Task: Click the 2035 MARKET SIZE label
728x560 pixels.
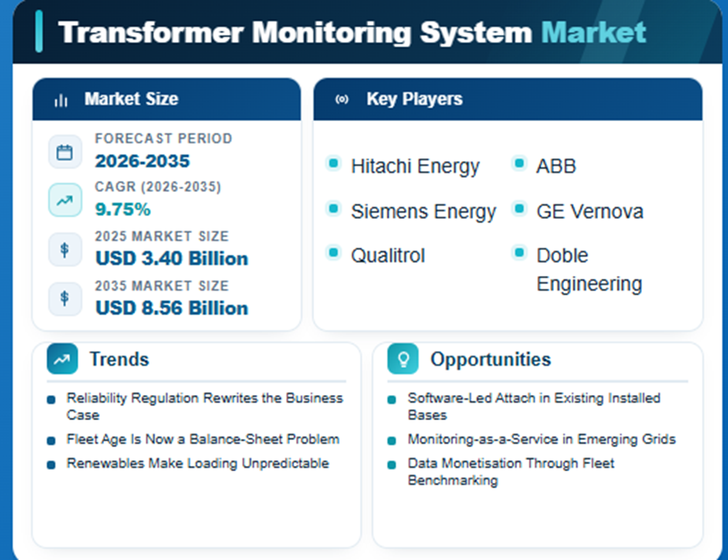Action: pos(162,286)
